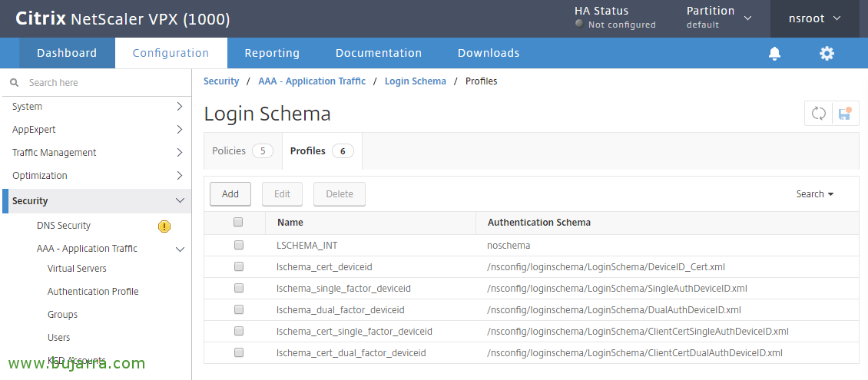Click the search magnifier icon in sidebar
The width and height of the screenshot is (868, 380).
pyautogui.click(x=15, y=82)
